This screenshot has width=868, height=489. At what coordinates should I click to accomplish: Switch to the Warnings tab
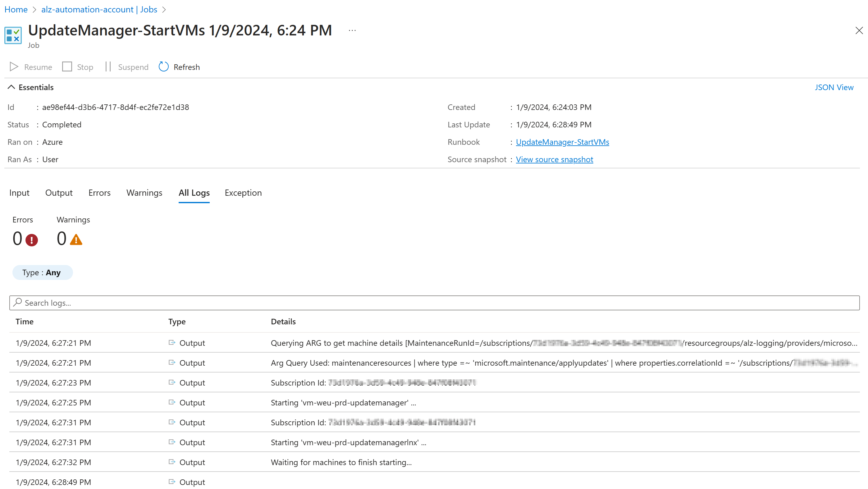click(144, 193)
